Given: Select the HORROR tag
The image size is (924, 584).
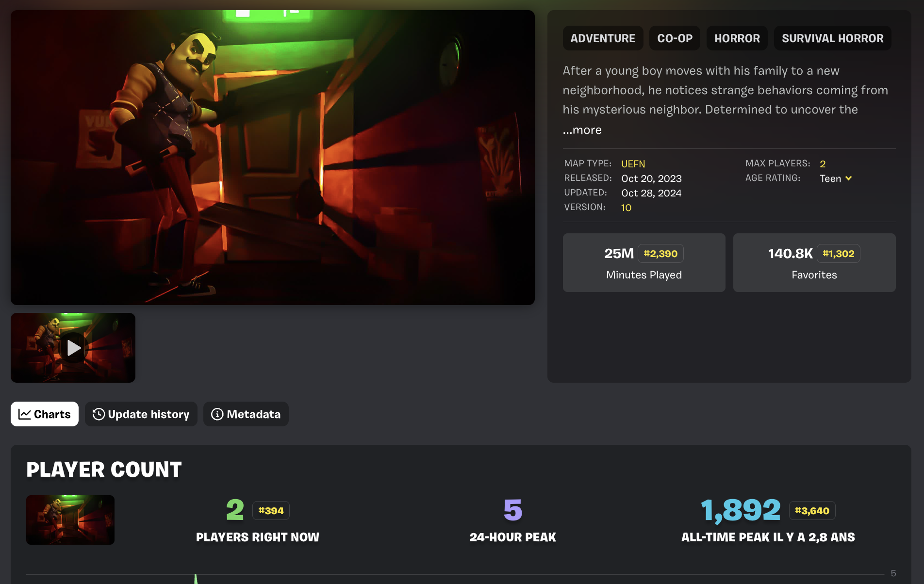Looking at the screenshot, I should pyautogui.click(x=737, y=38).
